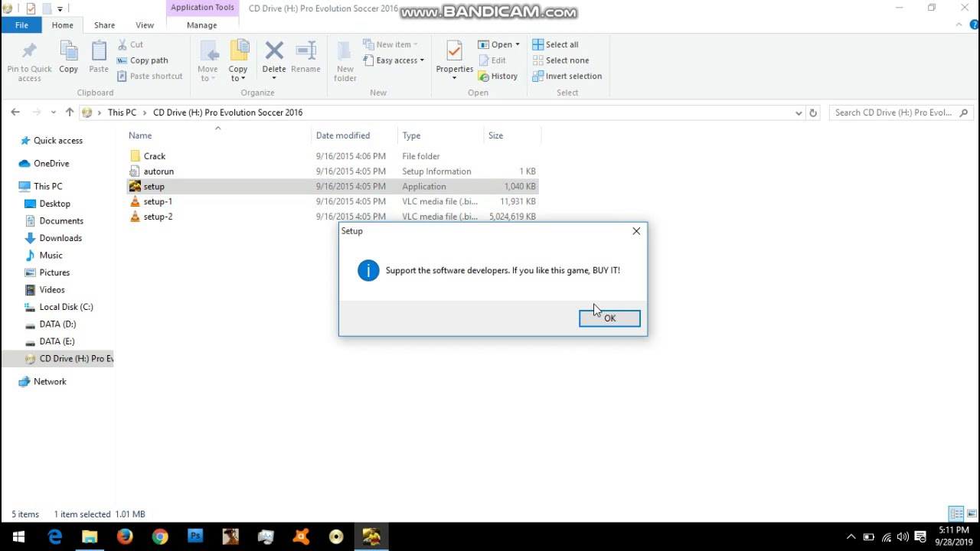Open address bar history dropdown
The width and height of the screenshot is (980, 551).
click(x=799, y=112)
